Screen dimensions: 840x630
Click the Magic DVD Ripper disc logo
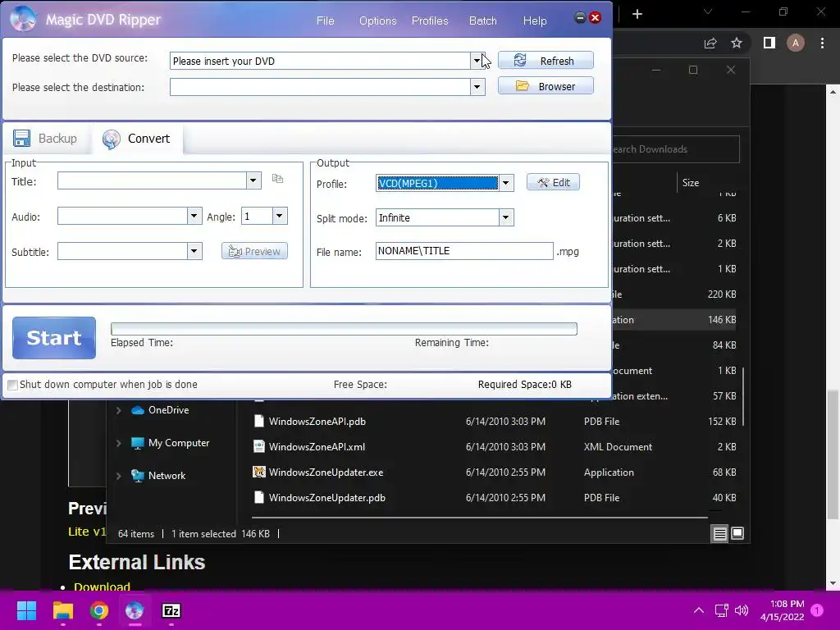coord(23,20)
